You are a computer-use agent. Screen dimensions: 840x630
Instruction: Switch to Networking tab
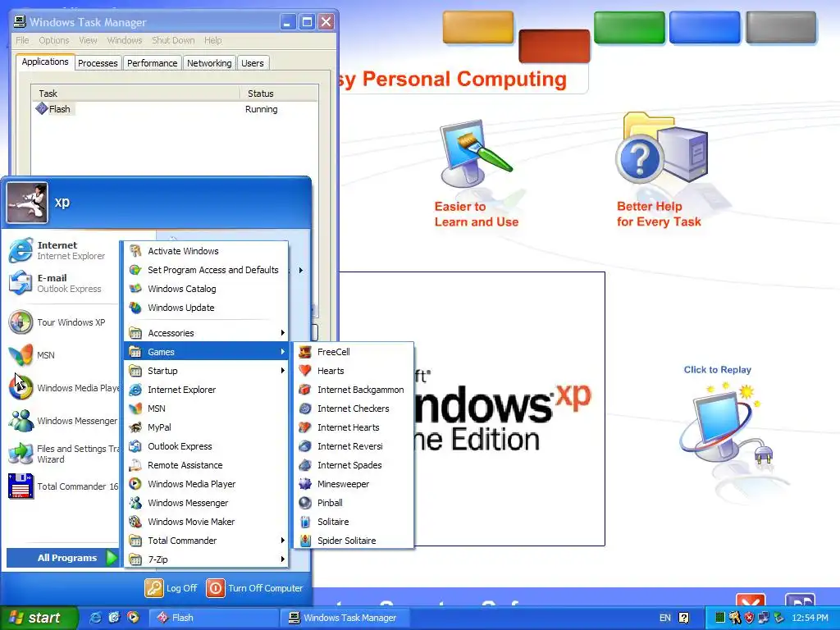[209, 63]
